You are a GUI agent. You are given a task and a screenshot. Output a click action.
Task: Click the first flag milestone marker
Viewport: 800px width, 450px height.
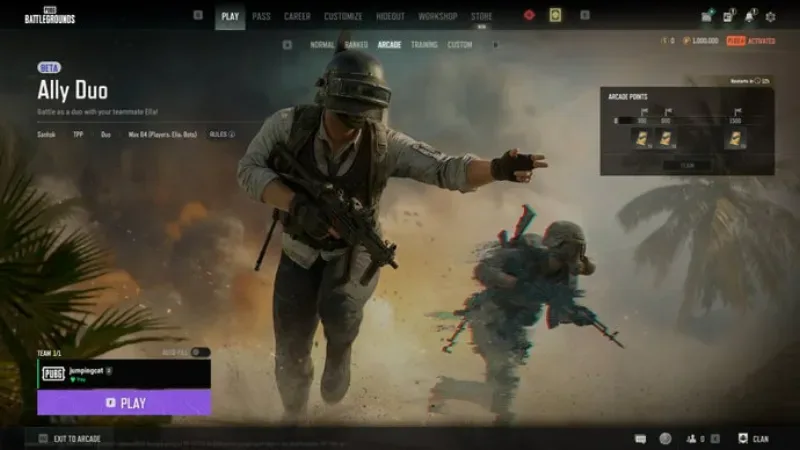click(x=644, y=112)
